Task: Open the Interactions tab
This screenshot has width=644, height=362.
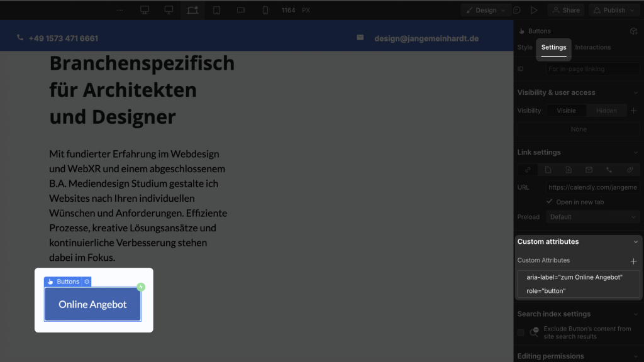Action: pyautogui.click(x=593, y=47)
